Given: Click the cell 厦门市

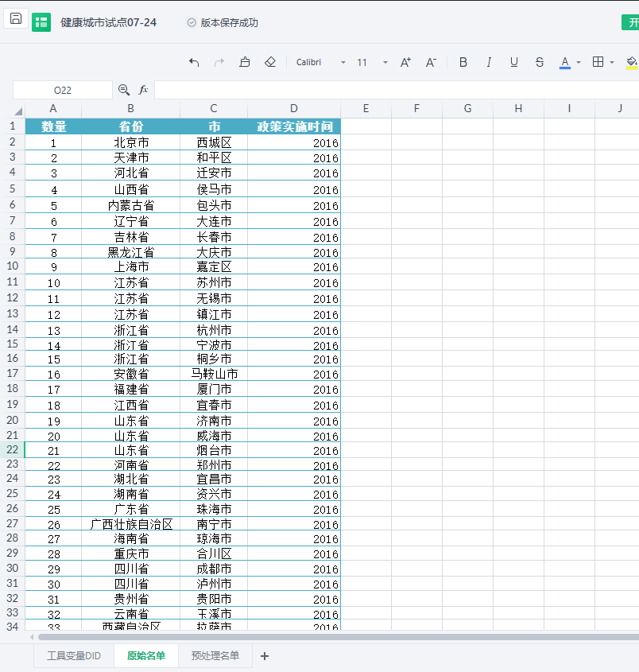Looking at the screenshot, I should pyautogui.click(x=214, y=389).
